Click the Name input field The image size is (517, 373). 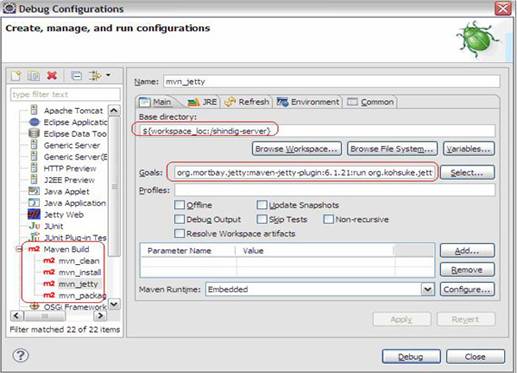[332, 81]
